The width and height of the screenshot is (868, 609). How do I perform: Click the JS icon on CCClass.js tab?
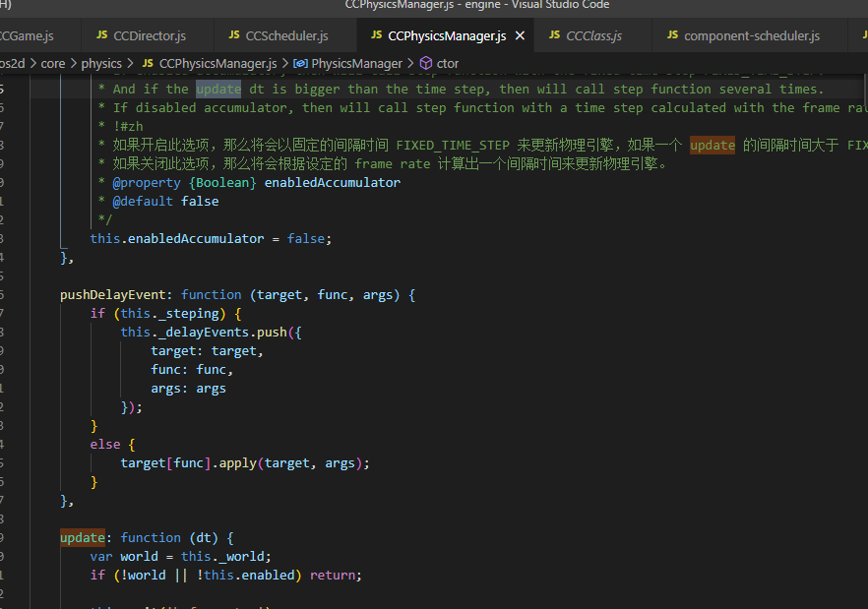point(555,34)
